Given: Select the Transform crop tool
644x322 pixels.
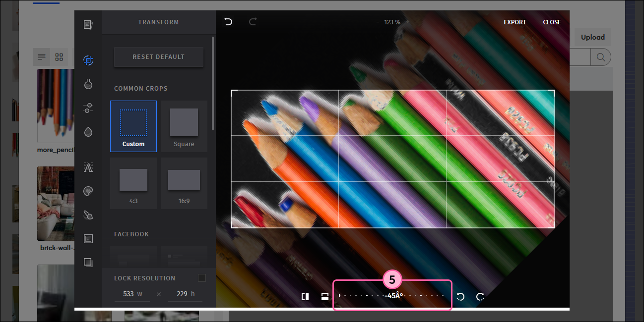Looking at the screenshot, I should [x=88, y=60].
